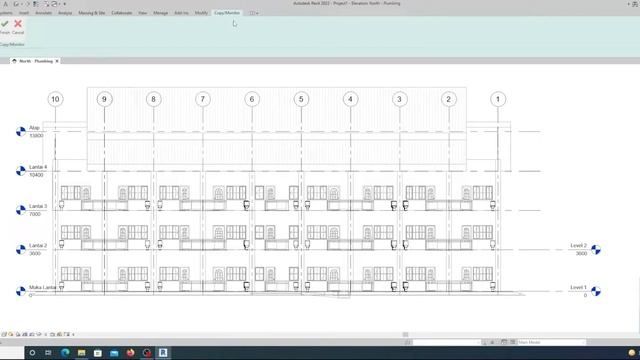Select grid bubble 6
Screen dimensions: 640x360
pyautogui.click(x=252, y=99)
